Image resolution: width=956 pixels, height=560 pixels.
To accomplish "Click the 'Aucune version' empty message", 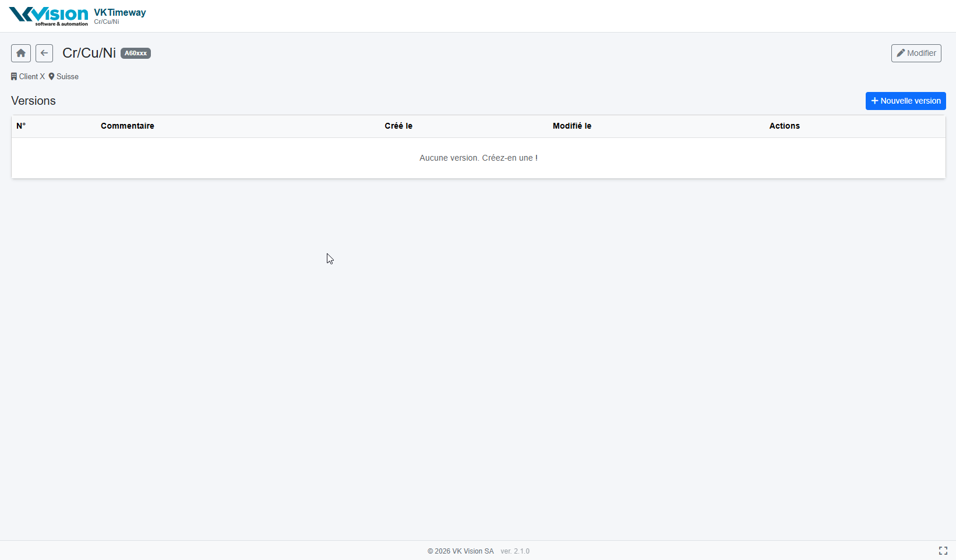I will pos(478,158).
